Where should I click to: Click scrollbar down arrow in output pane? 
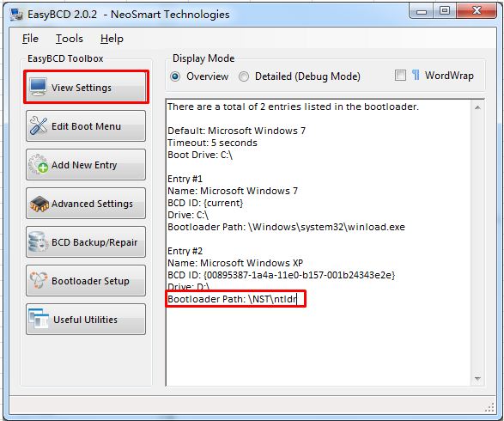[x=477, y=379]
